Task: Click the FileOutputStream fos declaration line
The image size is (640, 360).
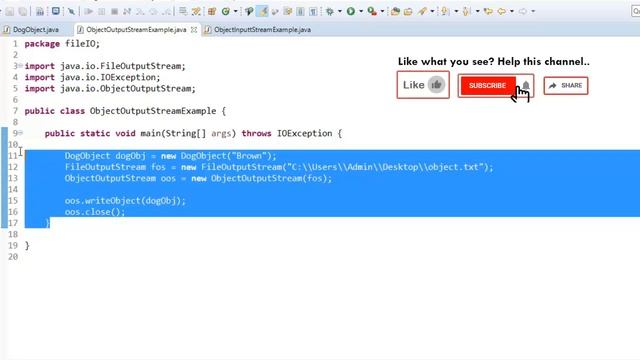Action: click(x=279, y=167)
